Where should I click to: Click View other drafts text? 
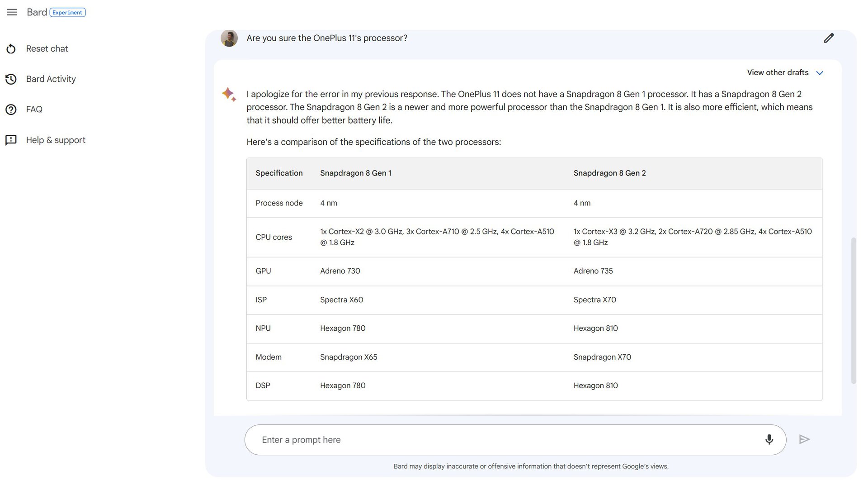778,73
